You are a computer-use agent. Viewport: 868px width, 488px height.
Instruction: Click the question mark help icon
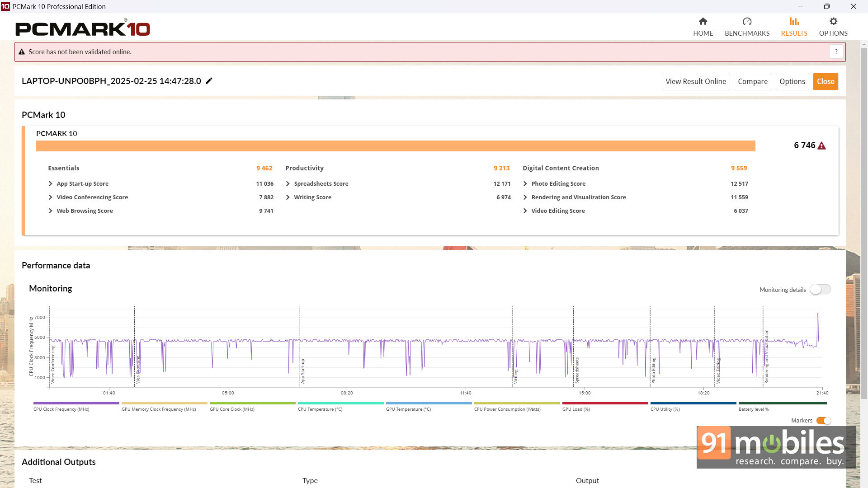[836, 52]
